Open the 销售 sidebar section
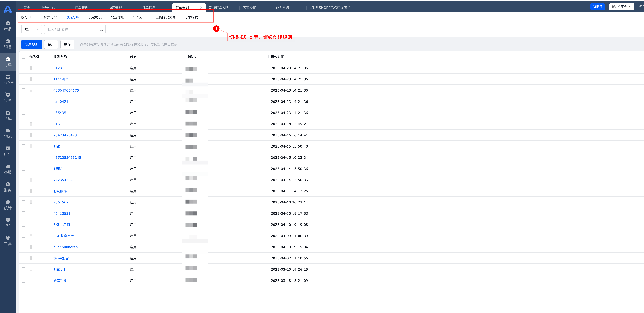The image size is (644, 313). 8,44
